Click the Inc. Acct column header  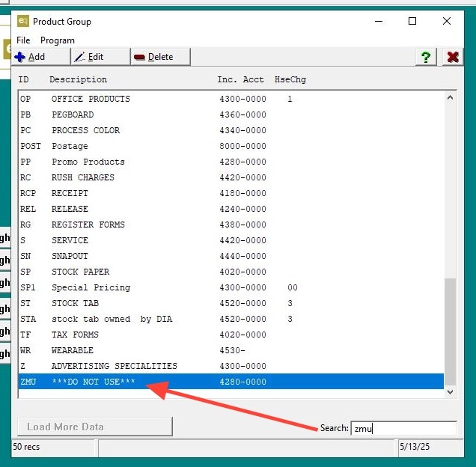click(x=240, y=79)
